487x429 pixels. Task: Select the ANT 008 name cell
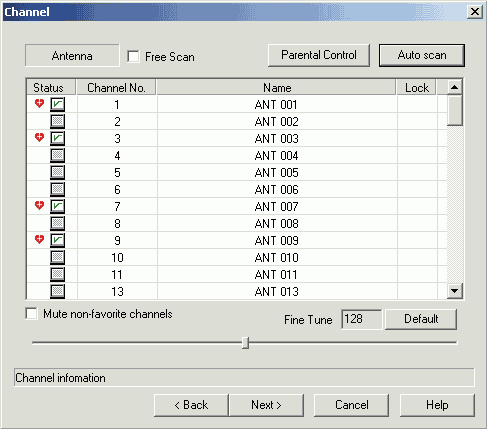pos(277,223)
